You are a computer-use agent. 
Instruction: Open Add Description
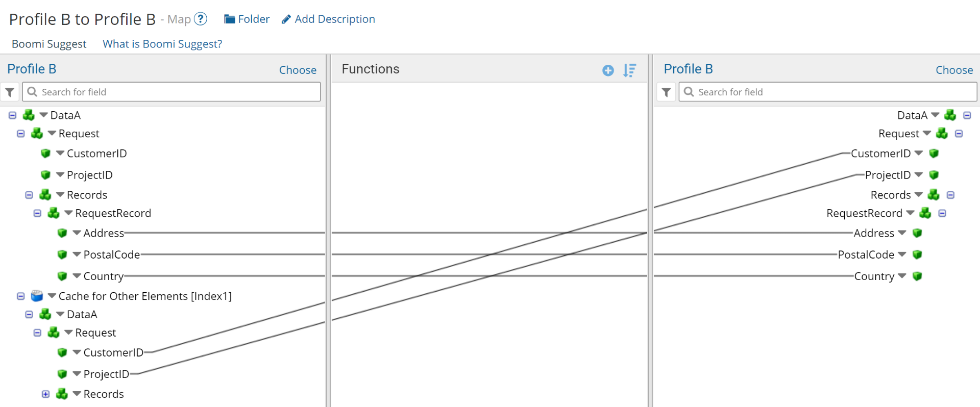(334, 19)
